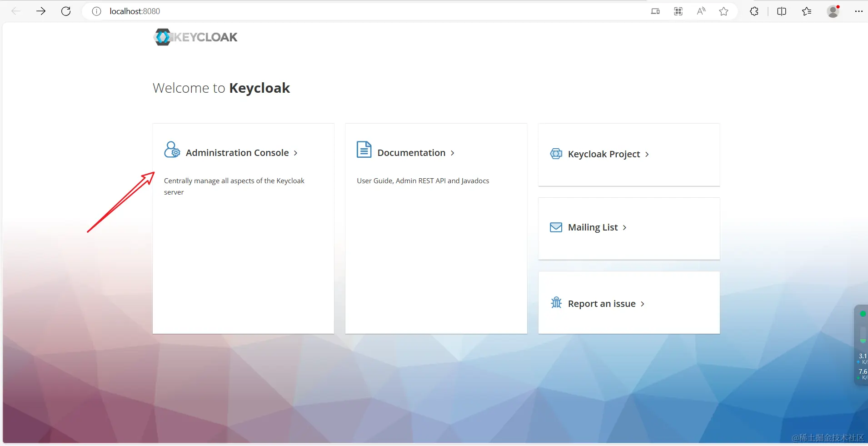Click the Mailing List envelope icon
Image resolution: width=868 pixels, height=446 pixels.
(556, 227)
